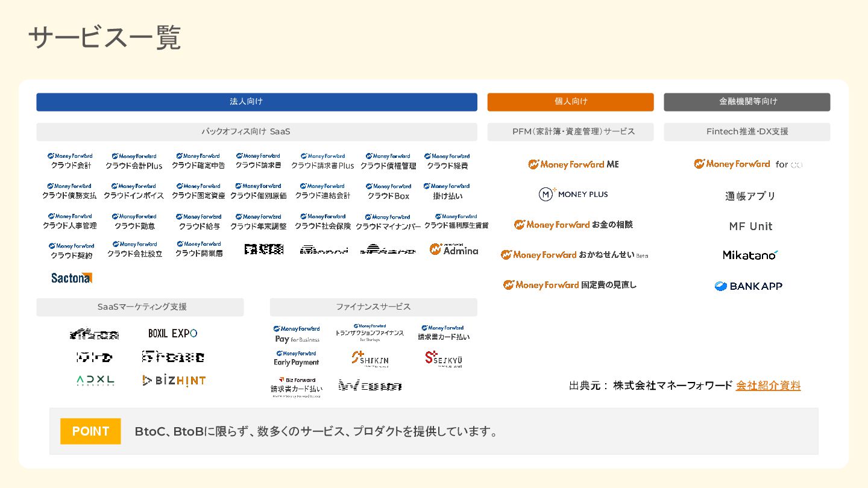Click the Money Forward 請求書カード払い logo
Screen dimensions: 868x488
click(444, 333)
